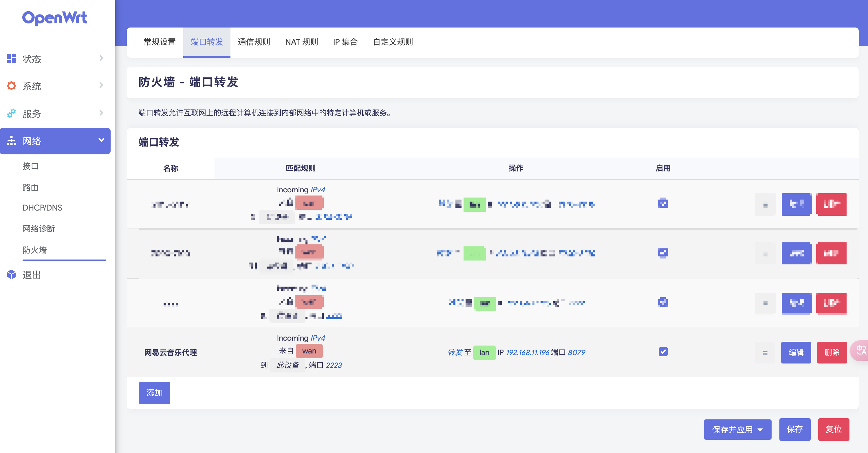Image resolution: width=868 pixels, height=453 pixels.
Task: Click the orange system gear icon
Action: [x=12, y=86]
